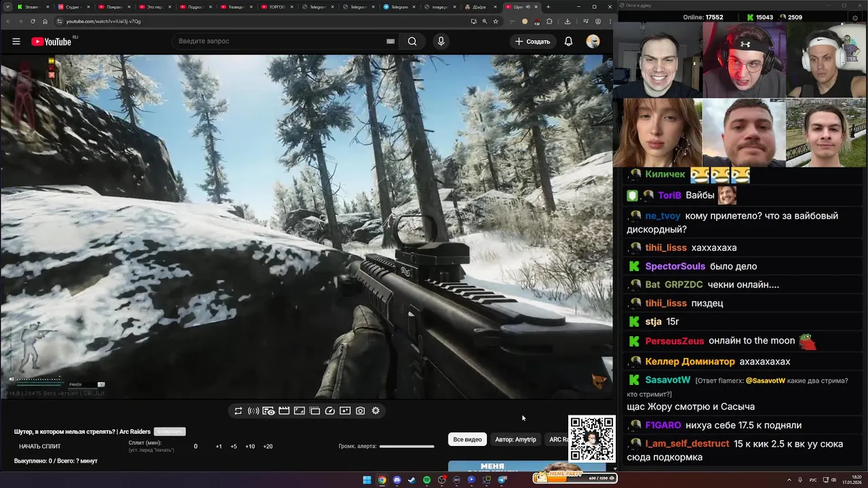Click username ne_tvoy in chat
The width and height of the screenshot is (868, 488).
pos(663,216)
